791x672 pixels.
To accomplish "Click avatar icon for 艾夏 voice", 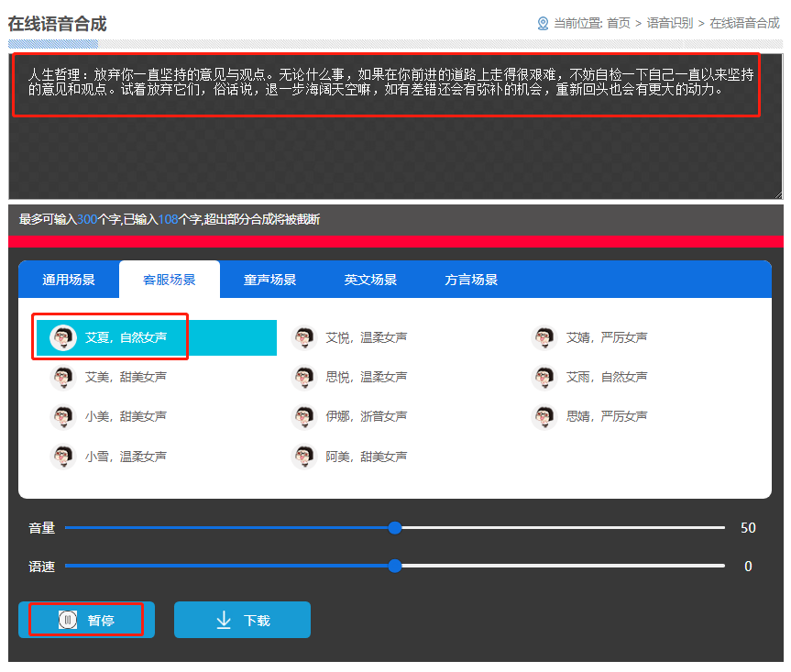I will (x=63, y=337).
